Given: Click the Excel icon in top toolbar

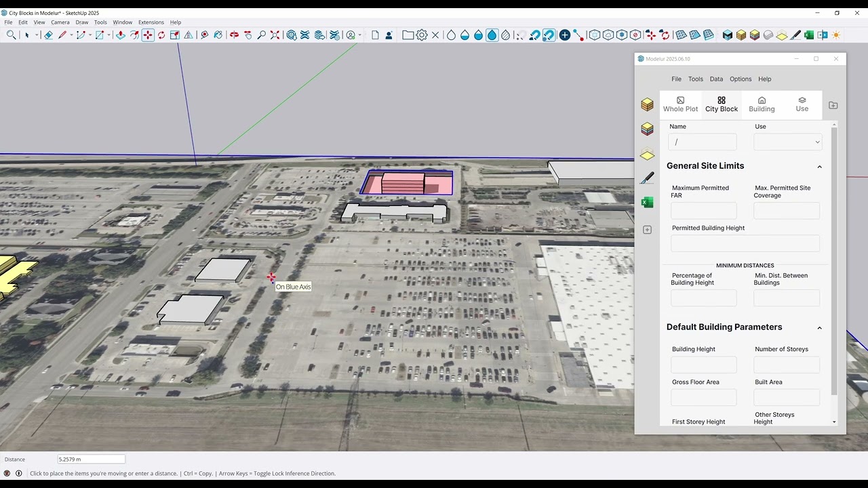Looking at the screenshot, I should (x=808, y=35).
